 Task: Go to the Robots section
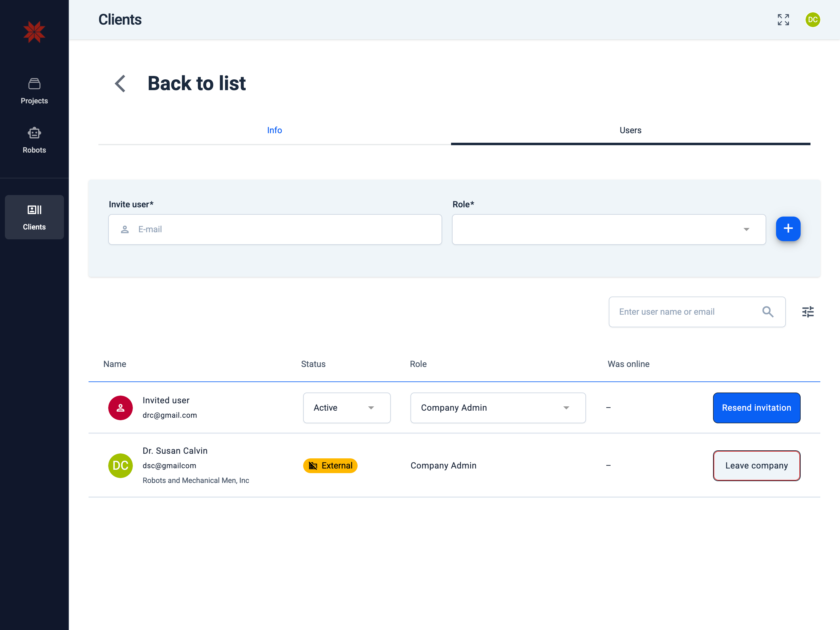(34, 140)
